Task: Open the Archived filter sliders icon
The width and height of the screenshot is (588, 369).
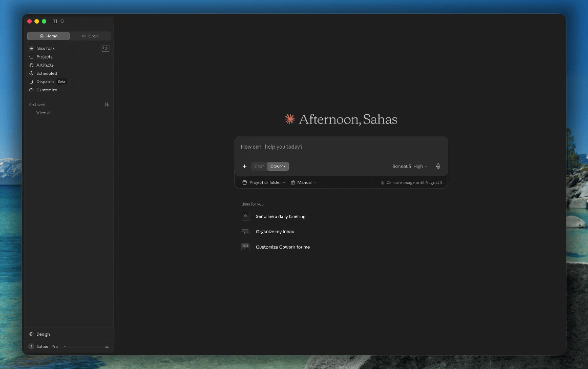Action: [107, 105]
